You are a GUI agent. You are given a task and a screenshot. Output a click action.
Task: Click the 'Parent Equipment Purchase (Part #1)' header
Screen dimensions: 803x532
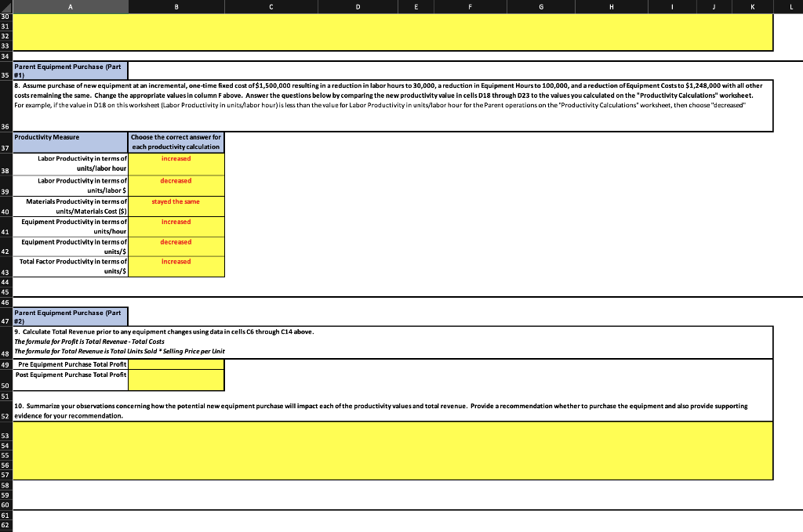69,70
